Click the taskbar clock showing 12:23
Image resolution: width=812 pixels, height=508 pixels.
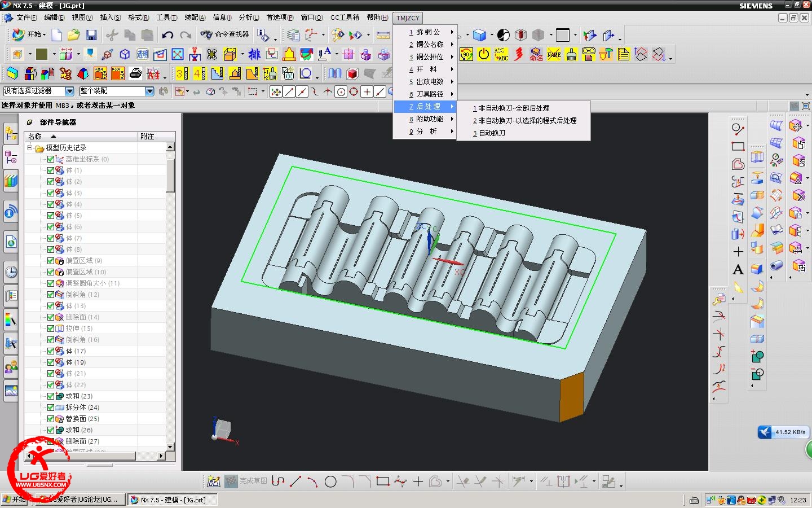point(798,500)
